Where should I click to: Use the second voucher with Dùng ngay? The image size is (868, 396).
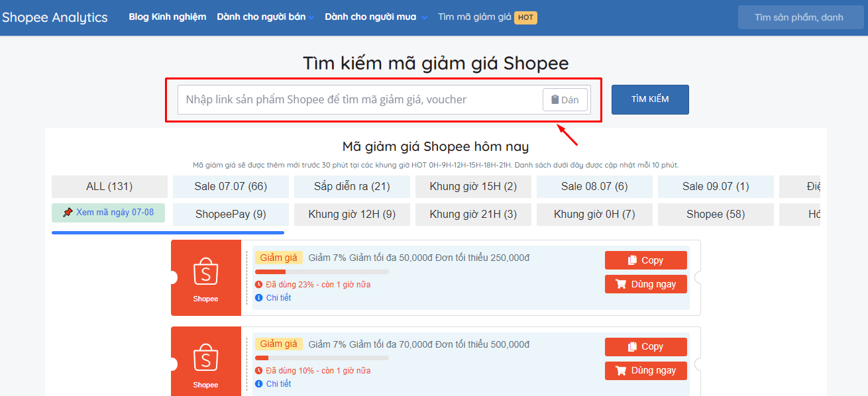[x=645, y=370]
